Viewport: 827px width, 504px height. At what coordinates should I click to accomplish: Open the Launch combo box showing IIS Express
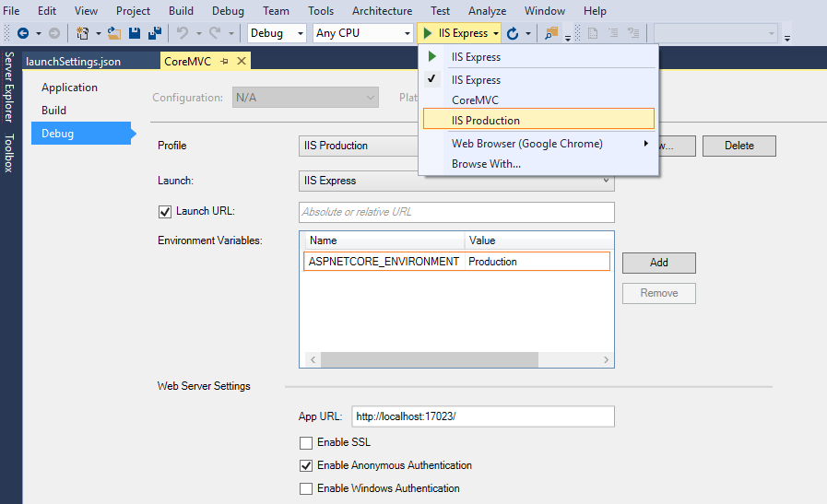(x=456, y=181)
